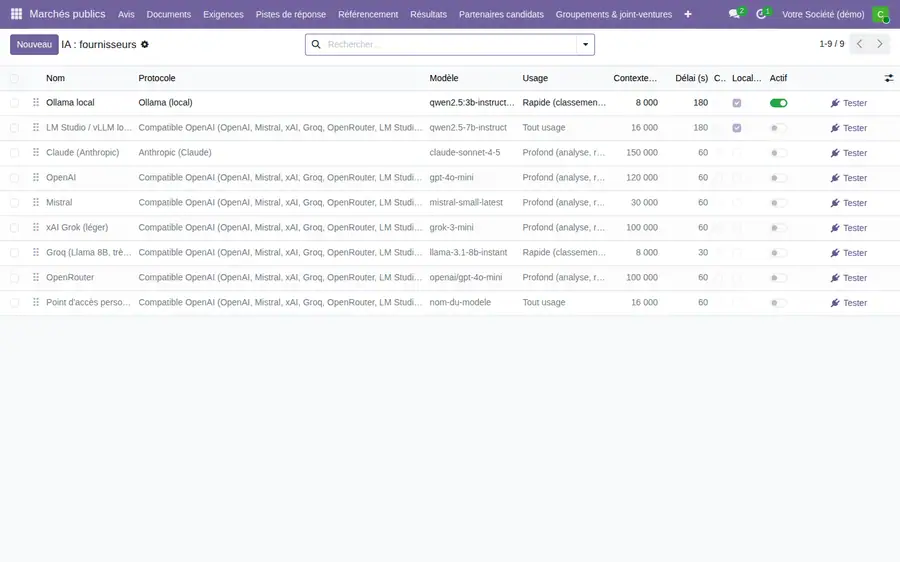Click drag handle of Mistral row
Image resolution: width=900 pixels, height=562 pixels.
36,202
